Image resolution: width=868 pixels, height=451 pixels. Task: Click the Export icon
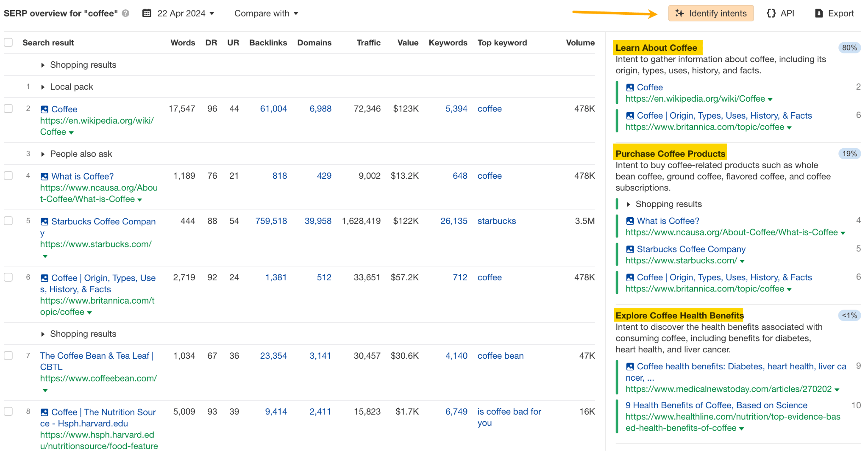click(x=818, y=13)
